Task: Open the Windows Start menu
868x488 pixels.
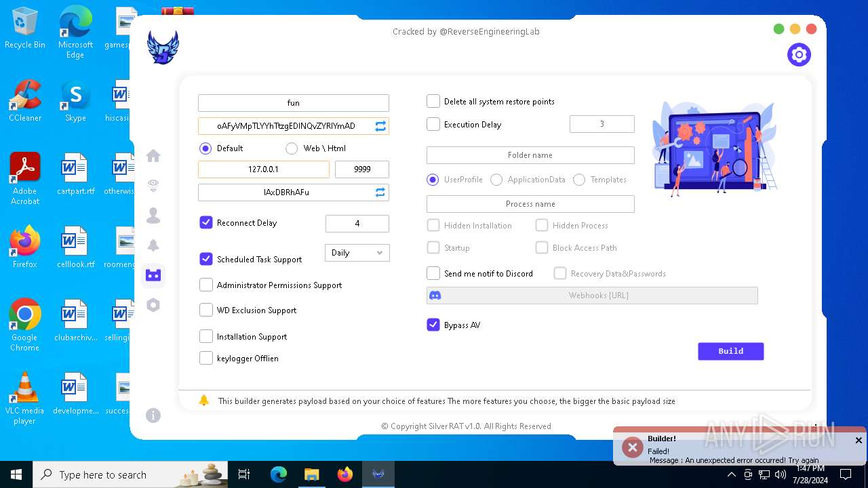Action: (x=16, y=474)
